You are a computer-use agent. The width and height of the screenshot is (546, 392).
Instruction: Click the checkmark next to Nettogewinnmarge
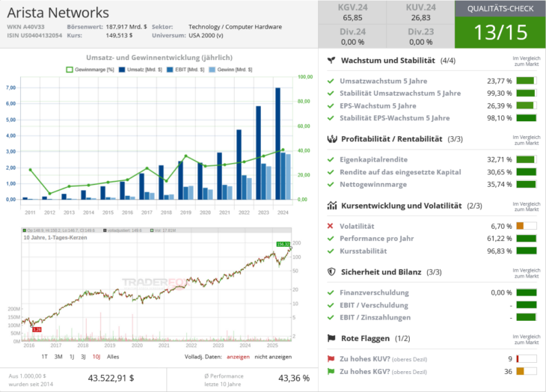pos(331,184)
